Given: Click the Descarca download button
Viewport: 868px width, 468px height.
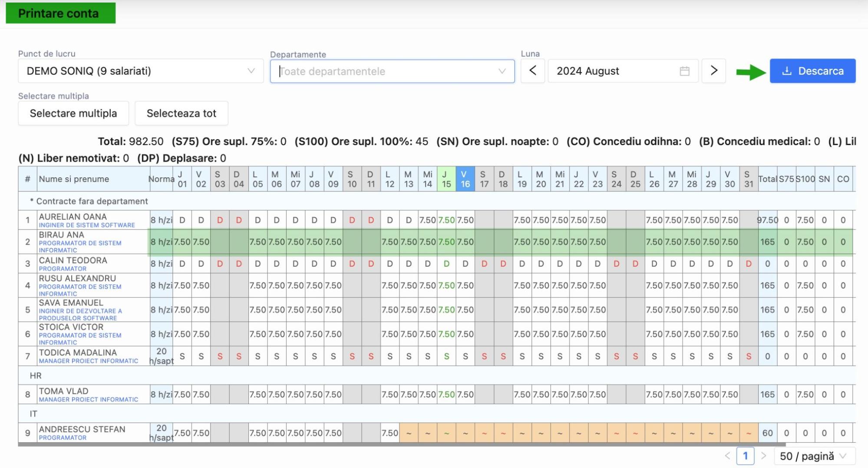Looking at the screenshot, I should pyautogui.click(x=812, y=71).
